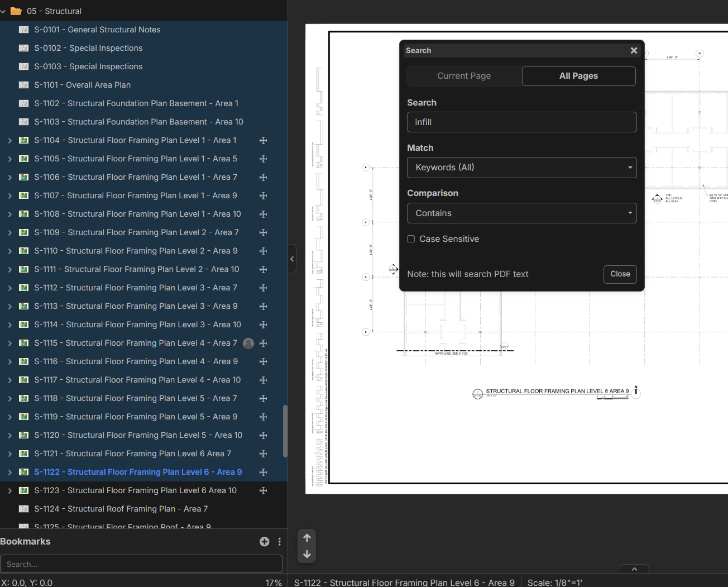This screenshot has width=728, height=587.
Task: Click the move icon beside S-1104
Action: point(263,140)
